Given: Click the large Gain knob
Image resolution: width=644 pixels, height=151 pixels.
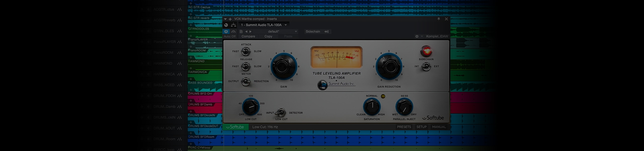Looking at the screenshot, I should point(284,67).
